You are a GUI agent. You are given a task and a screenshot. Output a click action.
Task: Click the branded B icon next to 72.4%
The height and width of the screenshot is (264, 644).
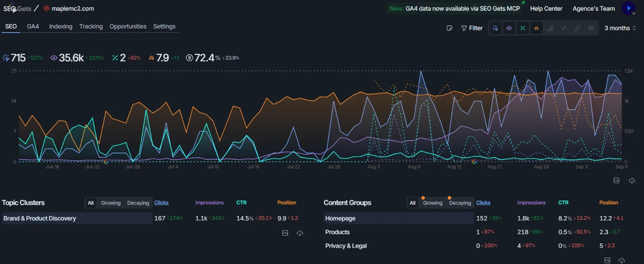point(189,58)
